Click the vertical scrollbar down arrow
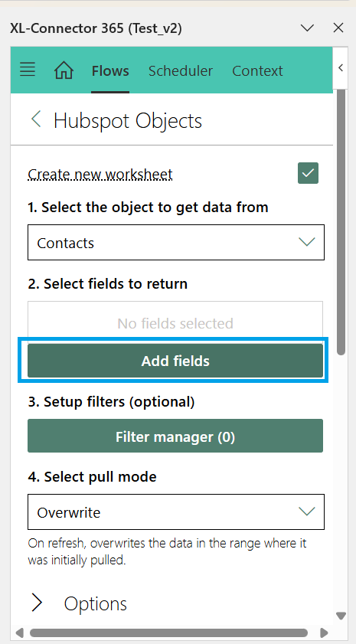The image size is (356, 644). coord(341,616)
